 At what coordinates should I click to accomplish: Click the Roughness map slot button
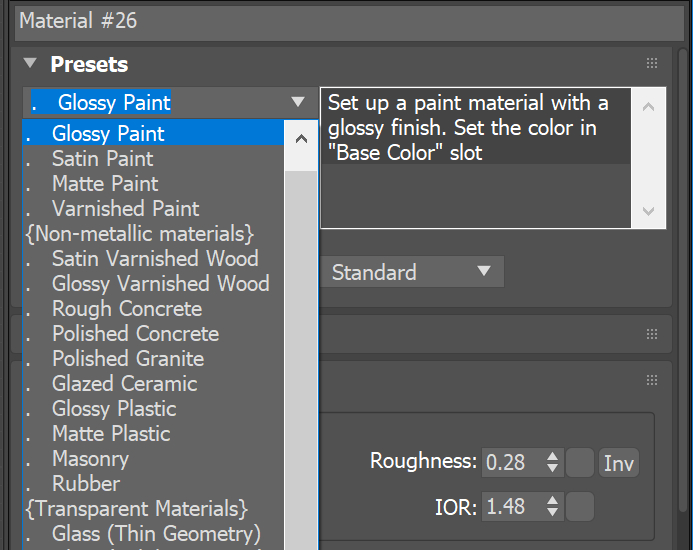click(x=579, y=462)
